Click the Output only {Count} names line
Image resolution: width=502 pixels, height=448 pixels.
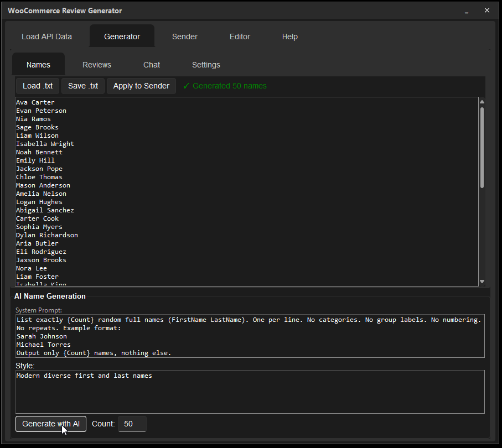pyautogui.click(x=94, y=353)
